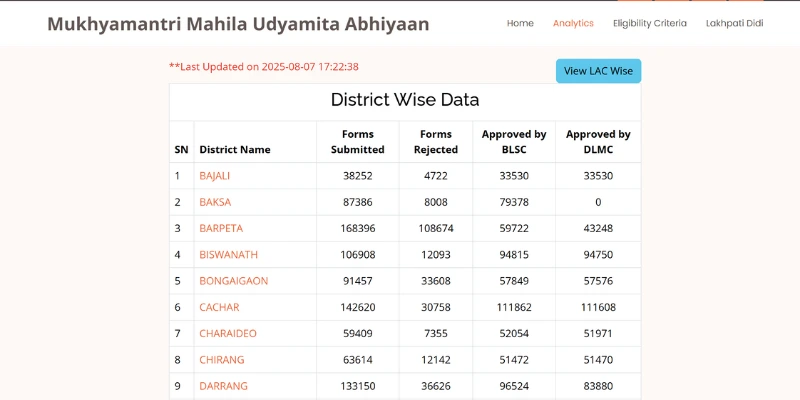The width and height of the screenshot is (800, 400).
Task: Open the CACHAR district entry
Action: tap(219, 307)
